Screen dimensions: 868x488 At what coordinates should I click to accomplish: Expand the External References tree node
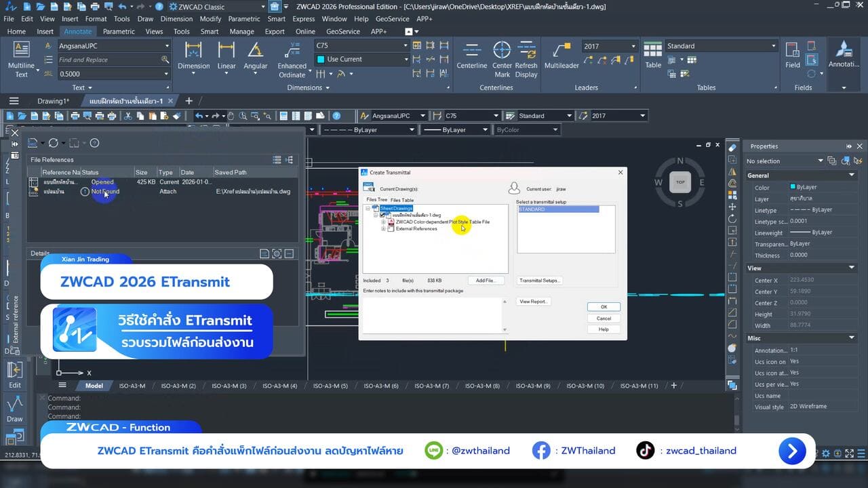point(383,229)
